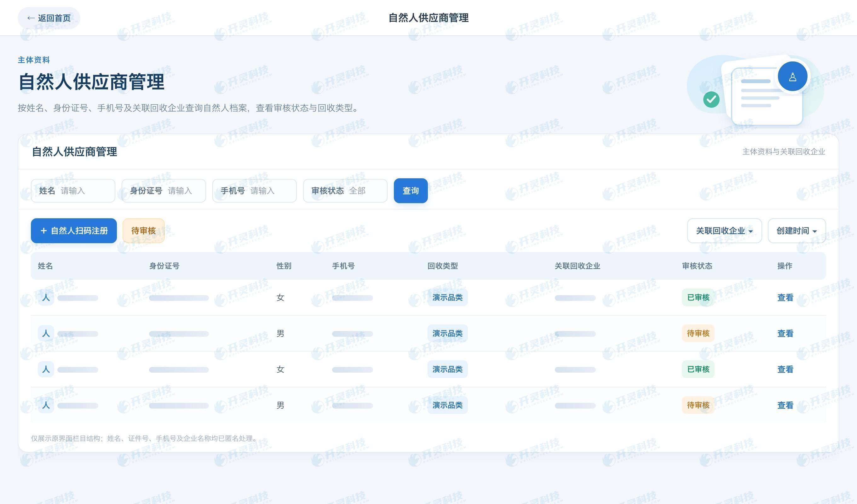857x504 pixels.
Task: Focus the 身份证号 input field
Action: tap(164, 191)
